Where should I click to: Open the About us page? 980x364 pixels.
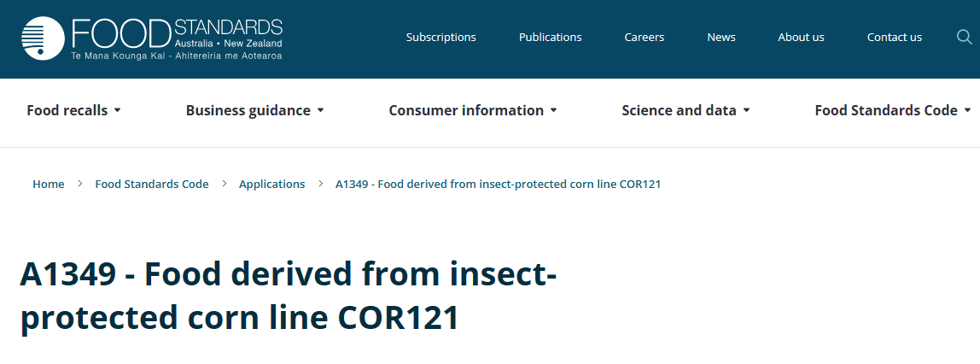pyautogui.click(x=801, y=37)
